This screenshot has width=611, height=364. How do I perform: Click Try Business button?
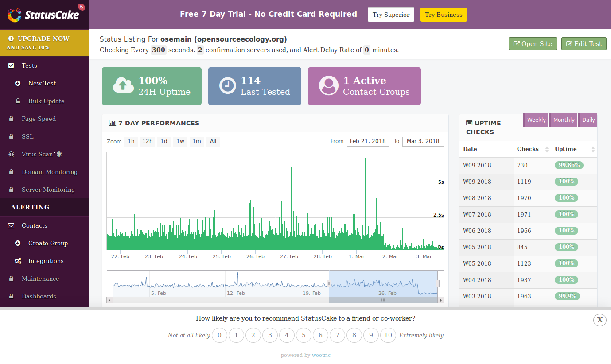tap(444, 15)
